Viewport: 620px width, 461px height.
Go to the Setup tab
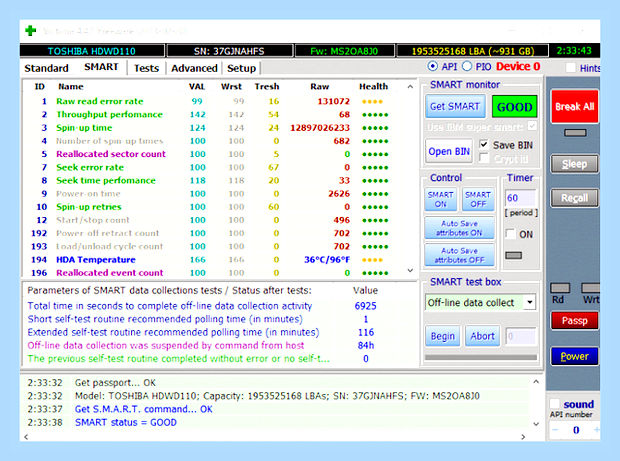click(241, 68)
